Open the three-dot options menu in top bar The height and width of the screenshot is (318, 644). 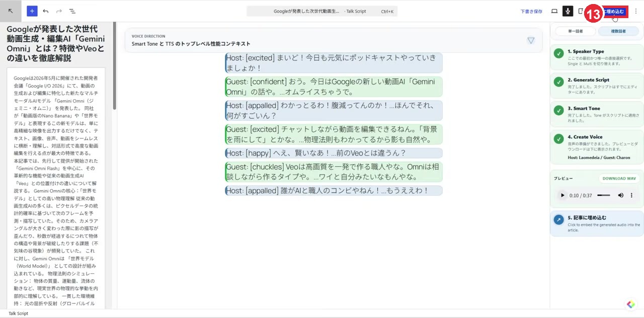click(x=636, y=11)
